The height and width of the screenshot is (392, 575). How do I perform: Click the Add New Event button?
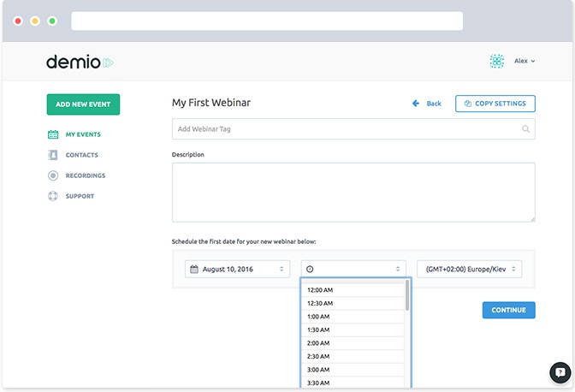click(83, 104)
